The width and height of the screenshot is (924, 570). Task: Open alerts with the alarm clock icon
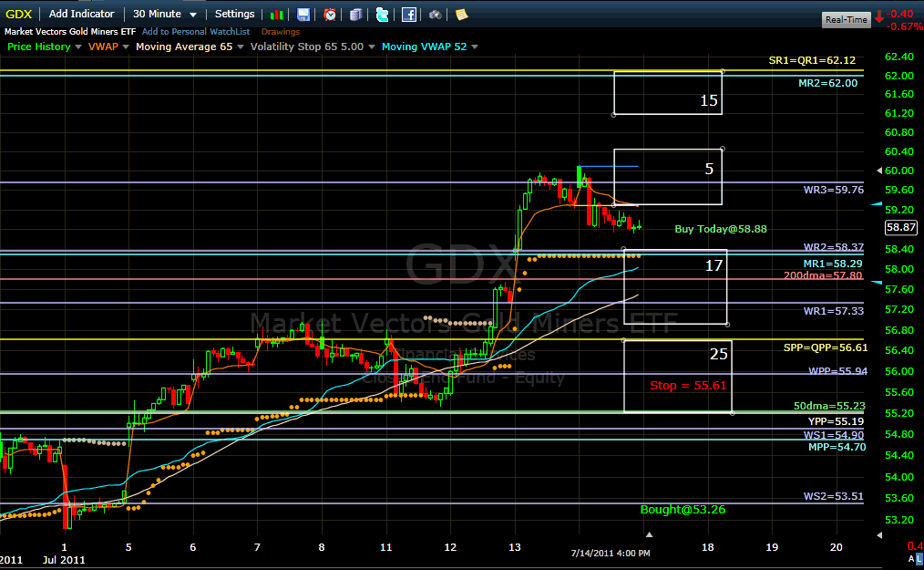[330, 15]
